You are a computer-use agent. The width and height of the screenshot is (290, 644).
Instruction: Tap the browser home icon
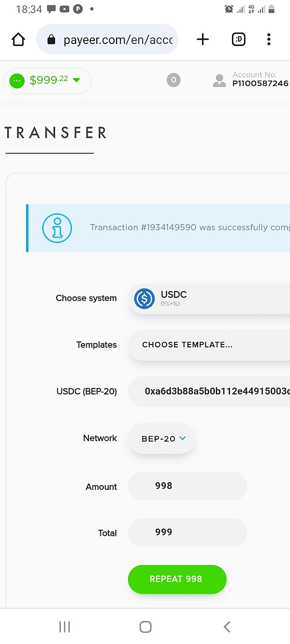click(x=18, y=40)
